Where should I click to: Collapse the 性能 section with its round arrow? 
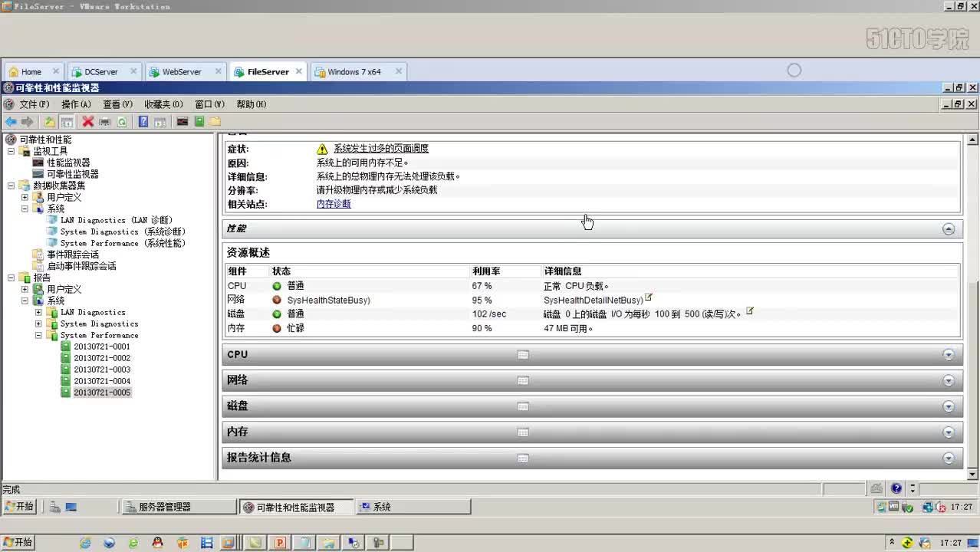coord(949,229)
